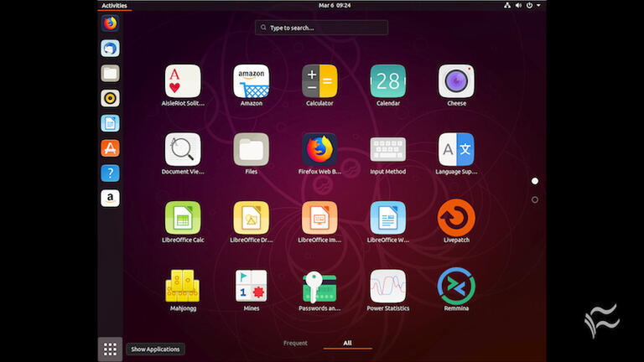
Task: Start the Mines game
Action: tap(252, 286)
